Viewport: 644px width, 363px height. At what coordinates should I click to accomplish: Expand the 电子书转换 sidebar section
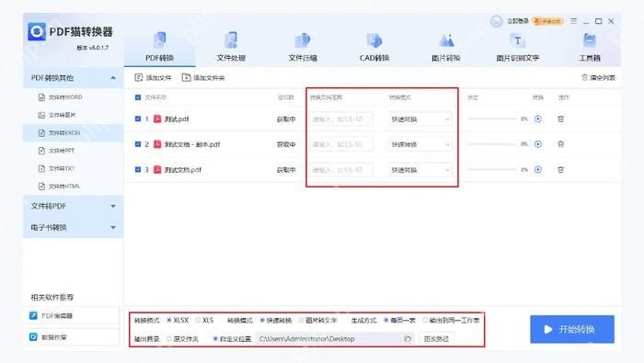[73, 227]
